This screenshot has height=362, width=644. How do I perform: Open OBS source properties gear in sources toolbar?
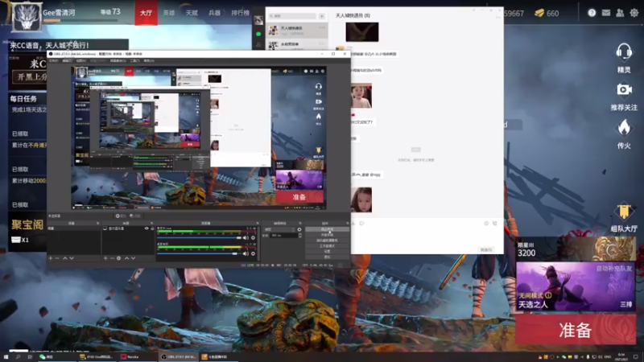click(x=118, y=258)
